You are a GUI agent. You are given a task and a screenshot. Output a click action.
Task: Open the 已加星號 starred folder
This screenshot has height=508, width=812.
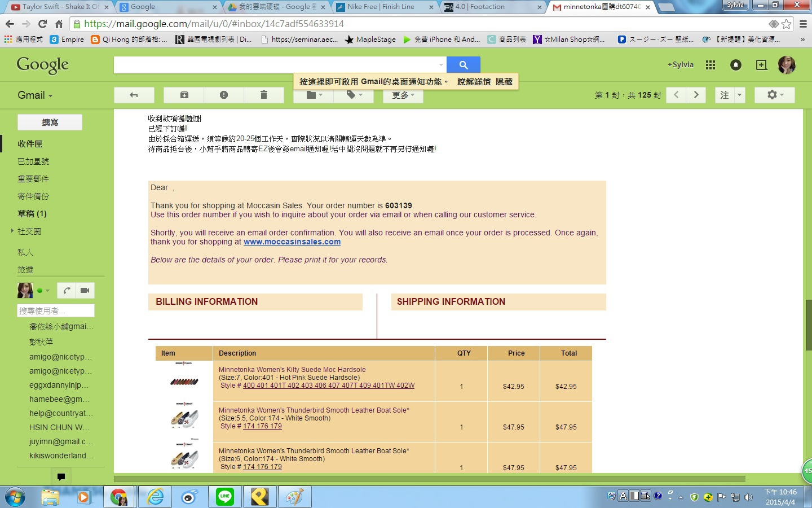(33, 161)
